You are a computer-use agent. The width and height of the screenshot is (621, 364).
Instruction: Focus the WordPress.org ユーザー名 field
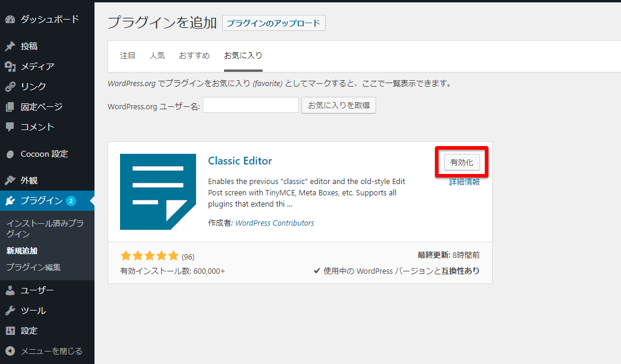(251, 105)
